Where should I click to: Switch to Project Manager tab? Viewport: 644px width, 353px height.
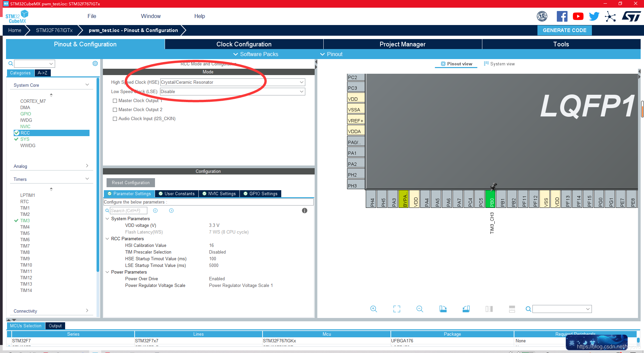[x=402, y=44]
